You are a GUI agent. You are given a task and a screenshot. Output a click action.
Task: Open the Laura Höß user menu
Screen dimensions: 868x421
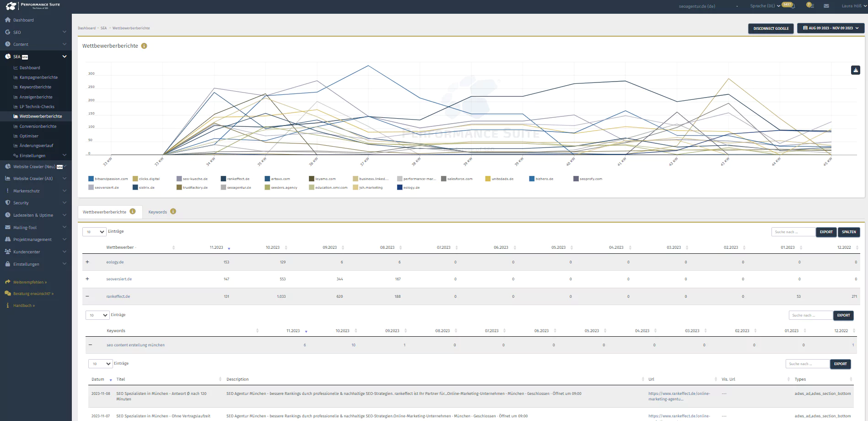pyautogui.click(x=854, y=6)
